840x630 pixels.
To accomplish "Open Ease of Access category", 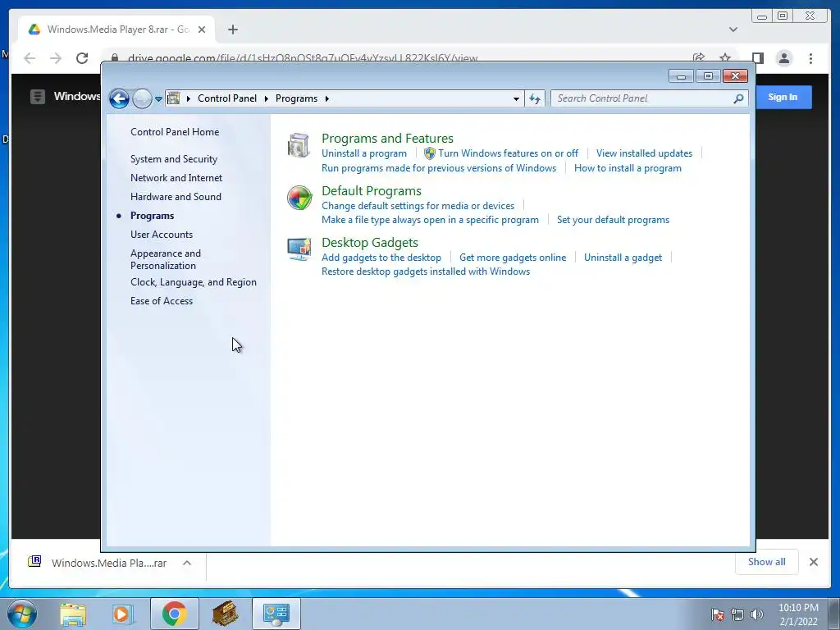I will click(162, 301).
